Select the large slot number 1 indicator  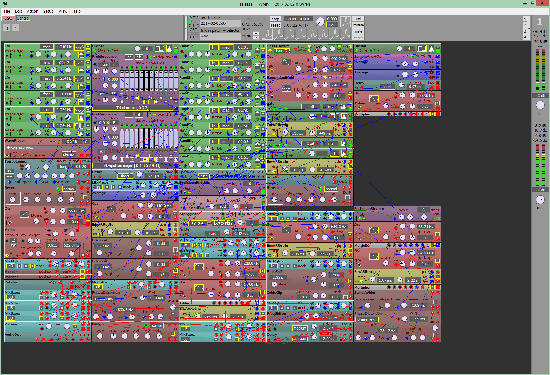coord(539,22)
